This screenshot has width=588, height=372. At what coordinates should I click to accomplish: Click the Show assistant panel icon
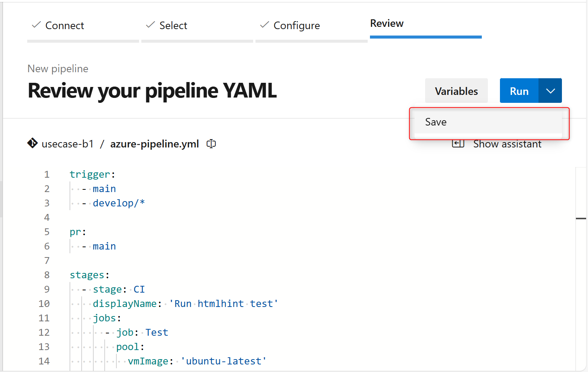click(x=458, y=144)
